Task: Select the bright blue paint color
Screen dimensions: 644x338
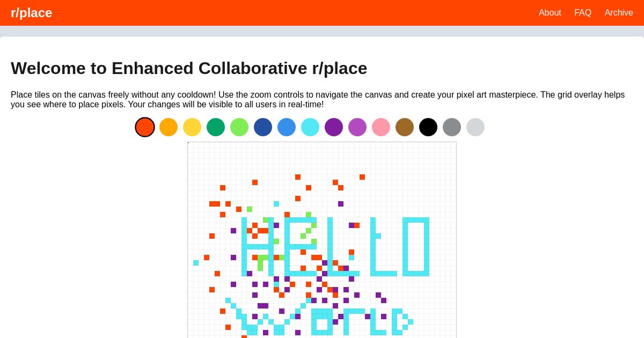Action: tap(287, 127)
